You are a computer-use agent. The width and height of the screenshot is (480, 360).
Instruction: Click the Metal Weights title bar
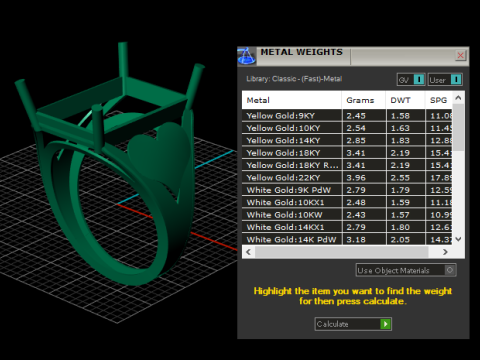point(353,56)
